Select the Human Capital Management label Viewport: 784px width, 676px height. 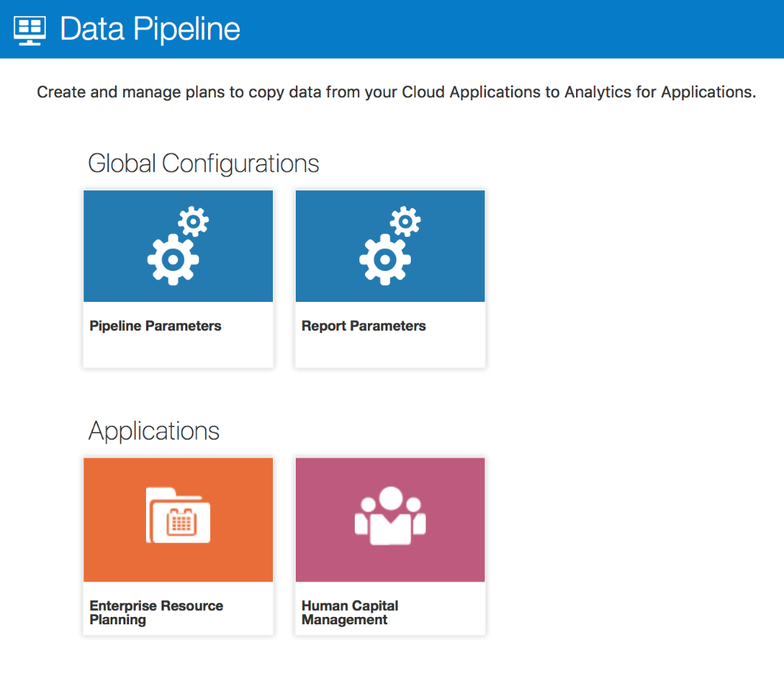[x=350, y=613]
